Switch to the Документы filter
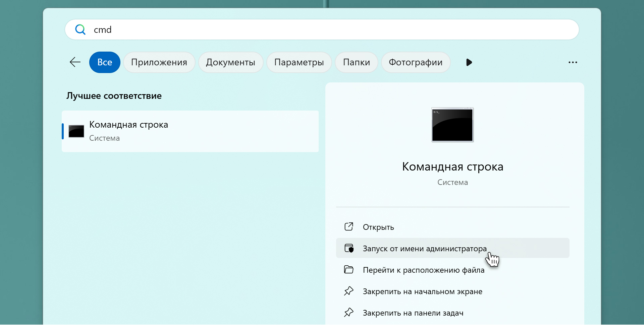644x331 pixels. click(230, 62)
